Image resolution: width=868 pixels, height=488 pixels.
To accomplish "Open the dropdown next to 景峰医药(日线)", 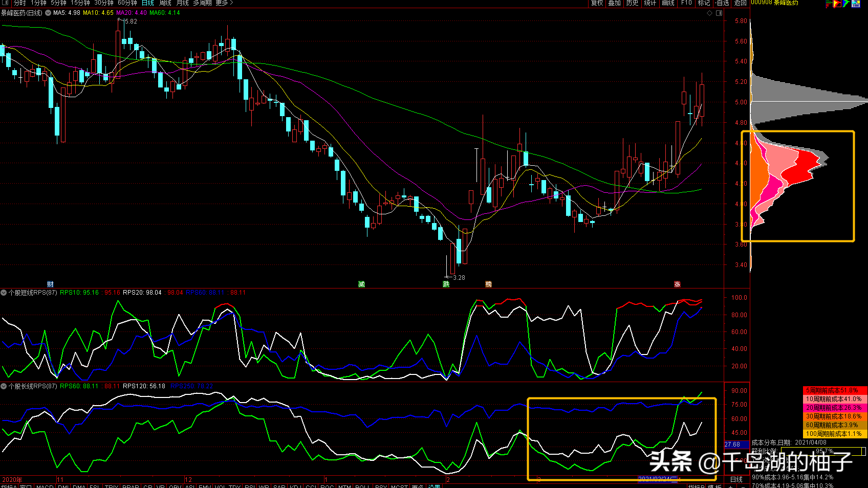I will (x=48, y=13).
